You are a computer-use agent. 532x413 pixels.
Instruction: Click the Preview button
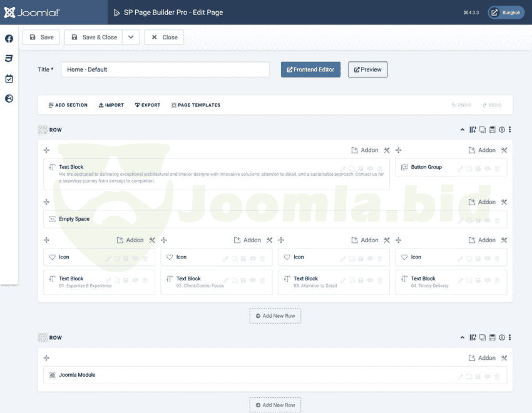[x=367, y=69]
